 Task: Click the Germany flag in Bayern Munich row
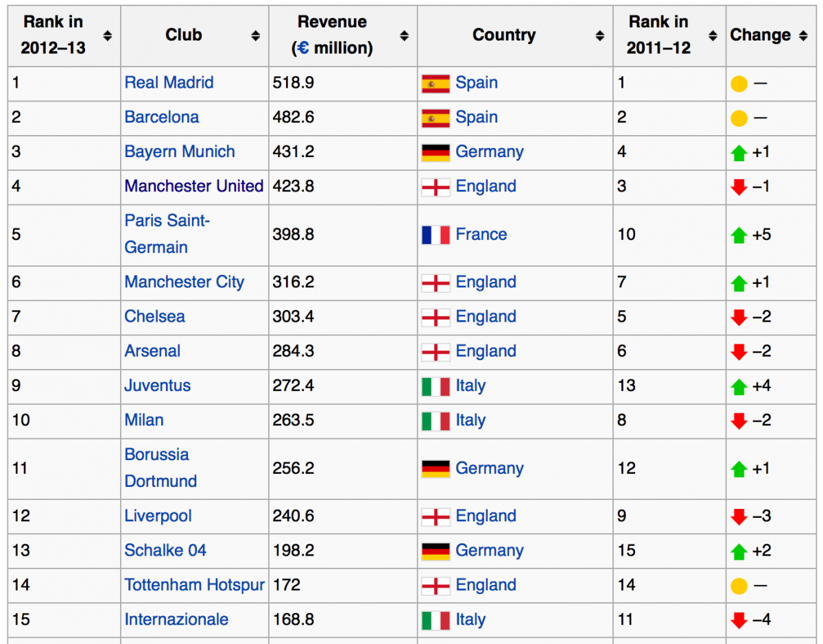(436, 152)
